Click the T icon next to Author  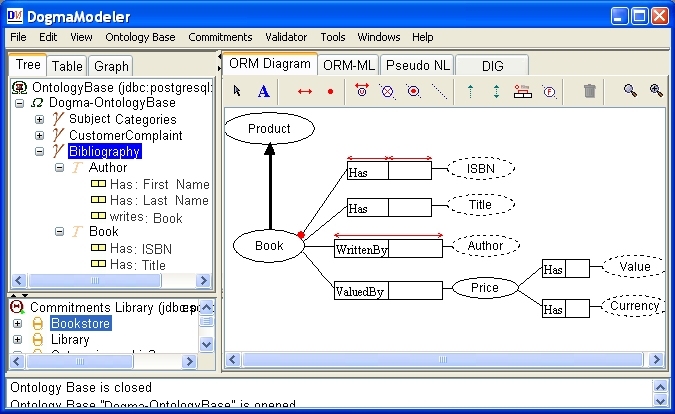click(77, 167)
